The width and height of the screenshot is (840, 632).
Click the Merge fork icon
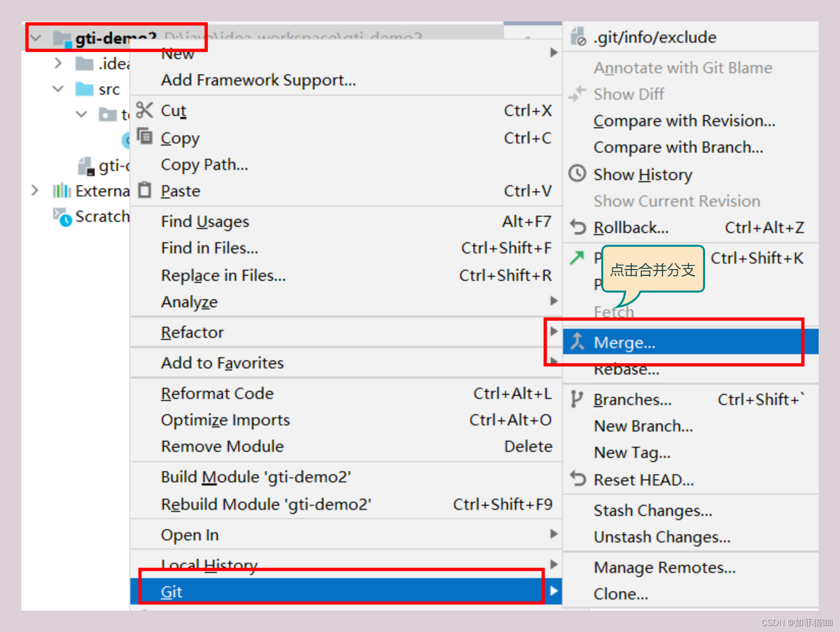point(577,341)
